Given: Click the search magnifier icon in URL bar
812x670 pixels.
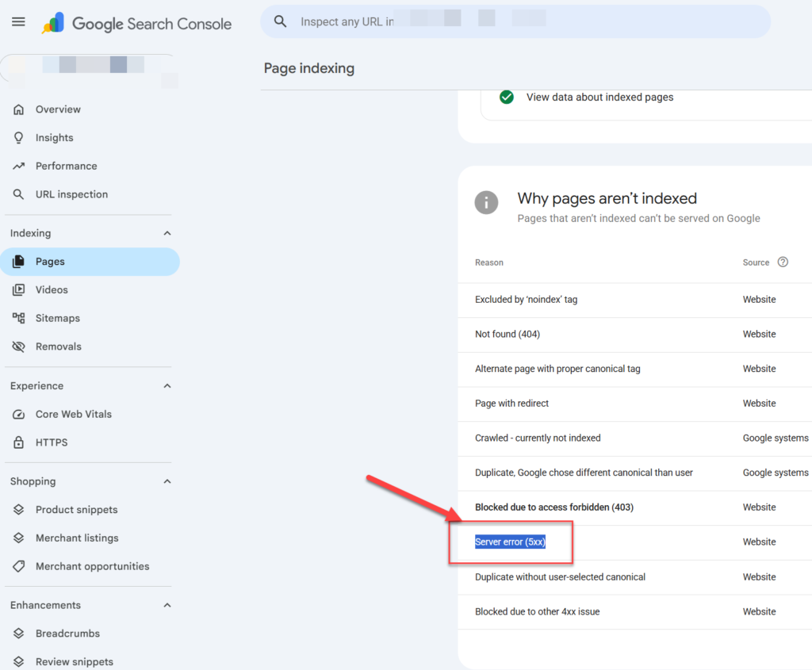Looking at the screenshot, I should [x=280, y=21].
